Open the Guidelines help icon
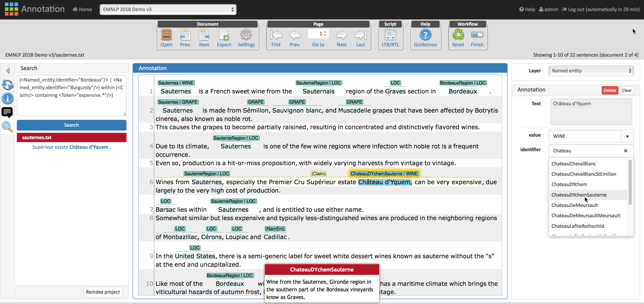Screen dimensions: 644x304 [425, 38]
